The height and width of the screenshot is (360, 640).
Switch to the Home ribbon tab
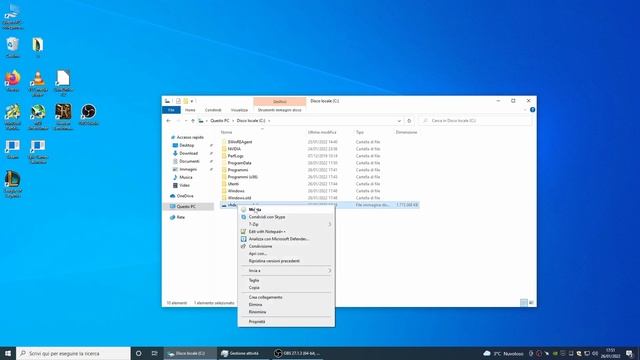pyautogui.click(x=190, y=110)
